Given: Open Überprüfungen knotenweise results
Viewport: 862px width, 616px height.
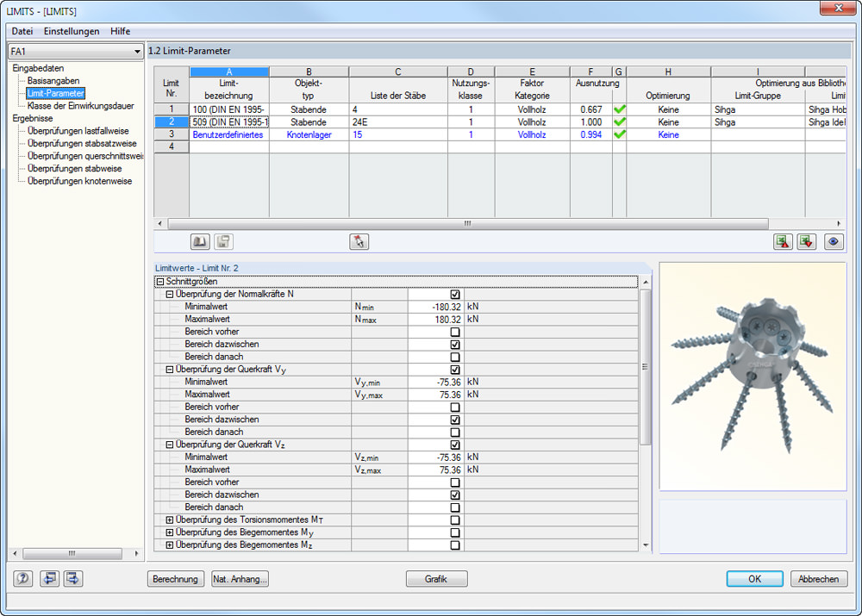Looking at the screenshot, I should 79,181.
